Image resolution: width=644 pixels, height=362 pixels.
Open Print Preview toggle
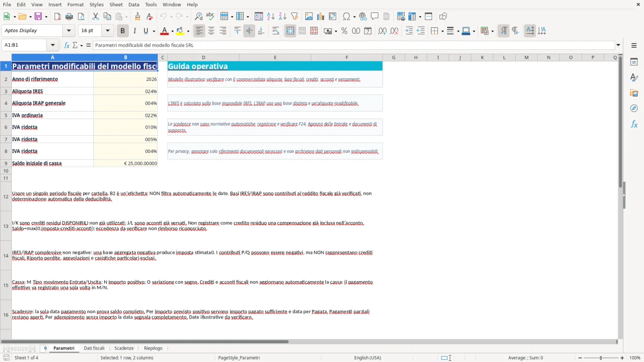click(80, 16)
